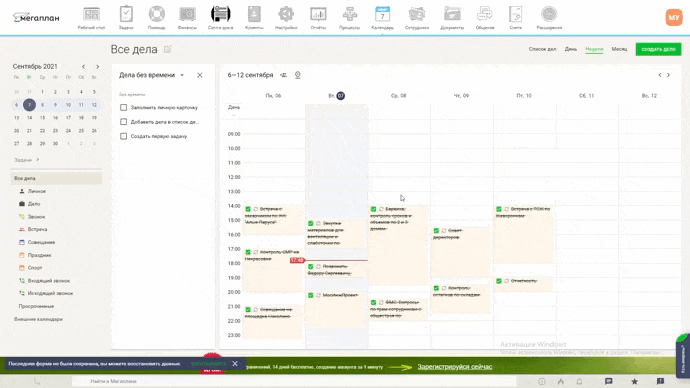
Task: Check the Добавить дела в список checkbox
Action: point(124,122)
